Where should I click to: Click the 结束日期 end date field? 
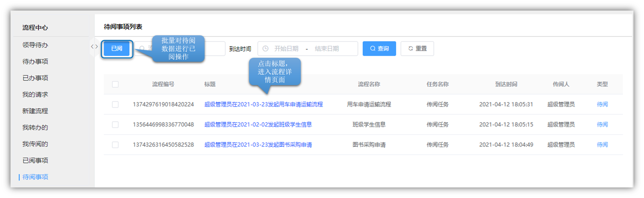327,49
